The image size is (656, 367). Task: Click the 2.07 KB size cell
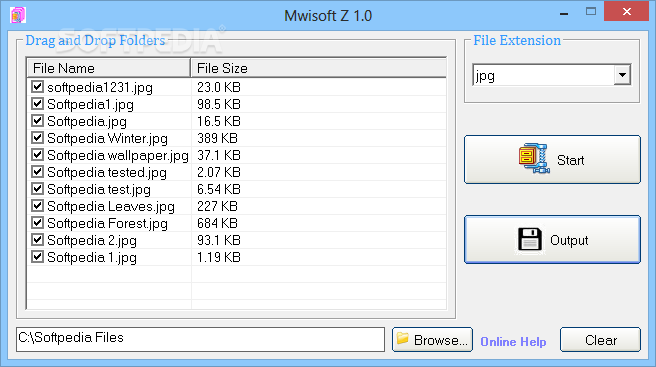pyautogui.click(x=219, y=172)
